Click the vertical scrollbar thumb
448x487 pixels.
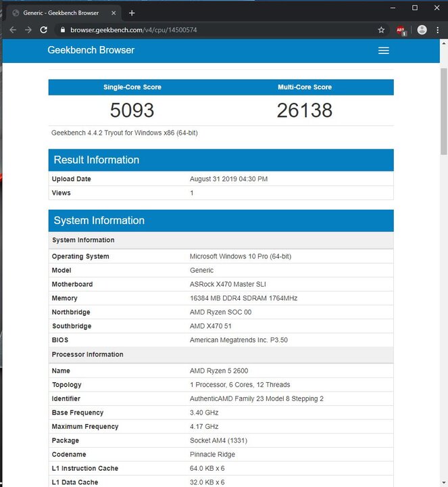point(444,111)
